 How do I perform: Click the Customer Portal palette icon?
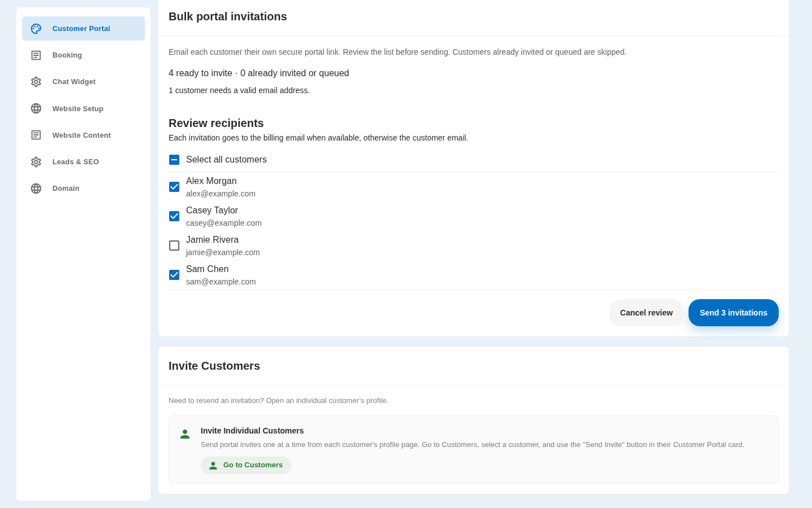point(36,29)
